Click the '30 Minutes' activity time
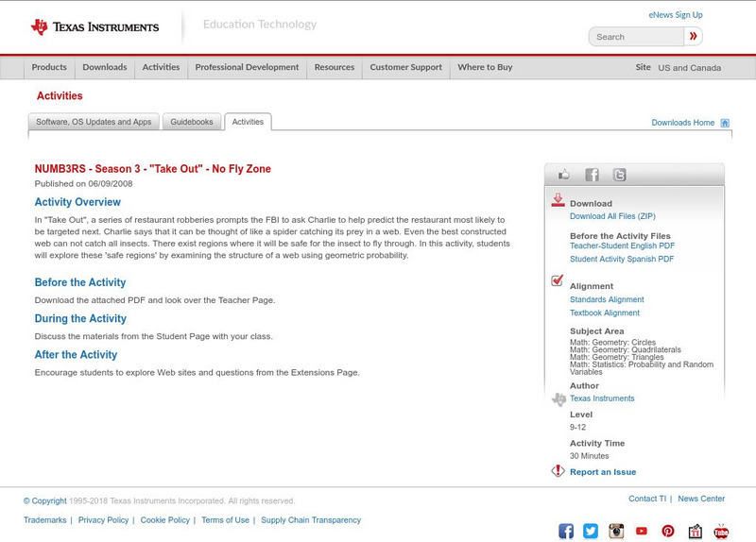This screenshot has width=756, height=542. [x=589, y=456]
